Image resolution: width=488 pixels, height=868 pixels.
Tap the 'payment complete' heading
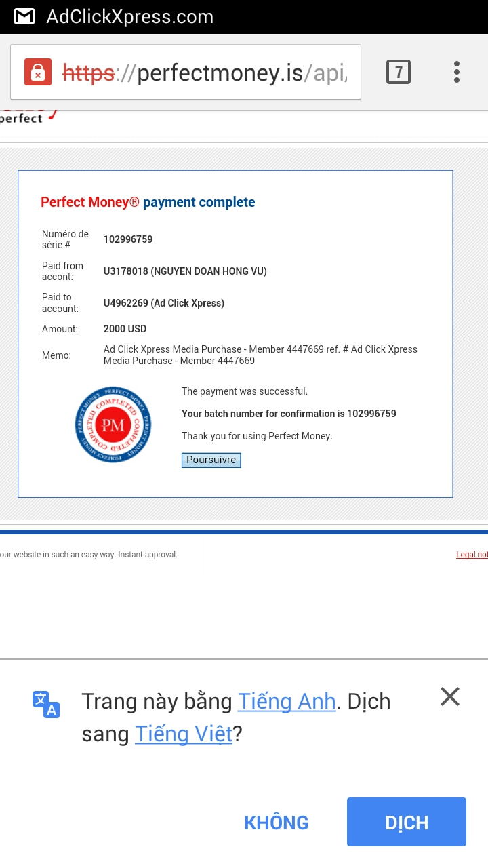pos(199,202)
